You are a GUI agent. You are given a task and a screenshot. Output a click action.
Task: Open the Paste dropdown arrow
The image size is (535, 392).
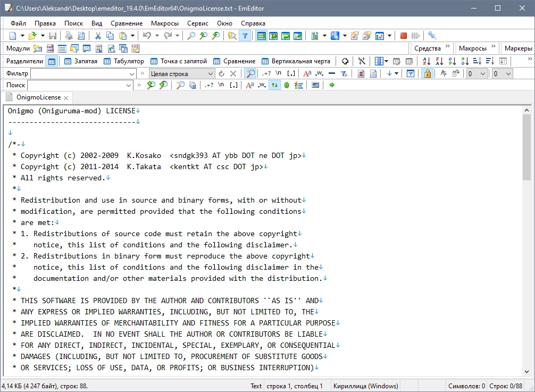click(133, 36)
